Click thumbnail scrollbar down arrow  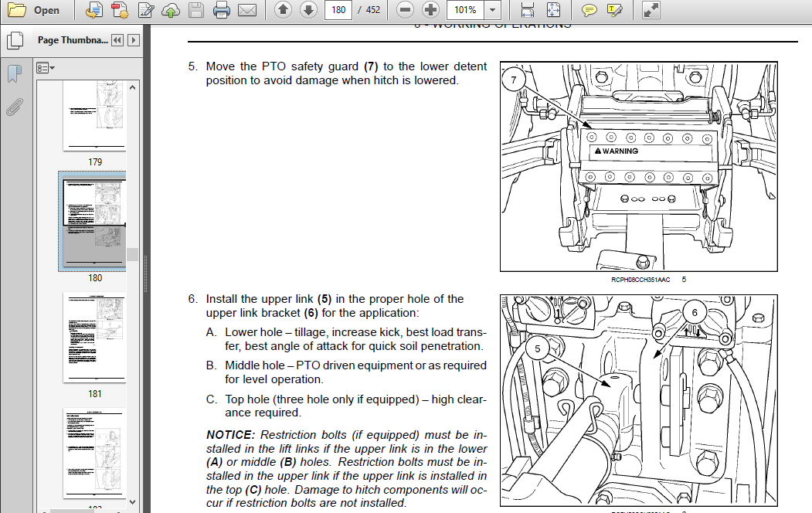[x=133, y=501]
